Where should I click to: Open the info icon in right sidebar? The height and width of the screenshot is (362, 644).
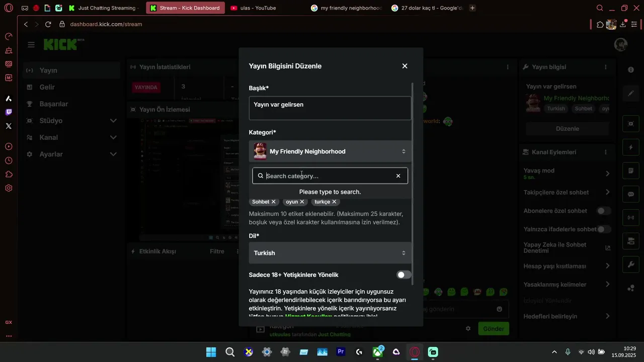point(631,70)
